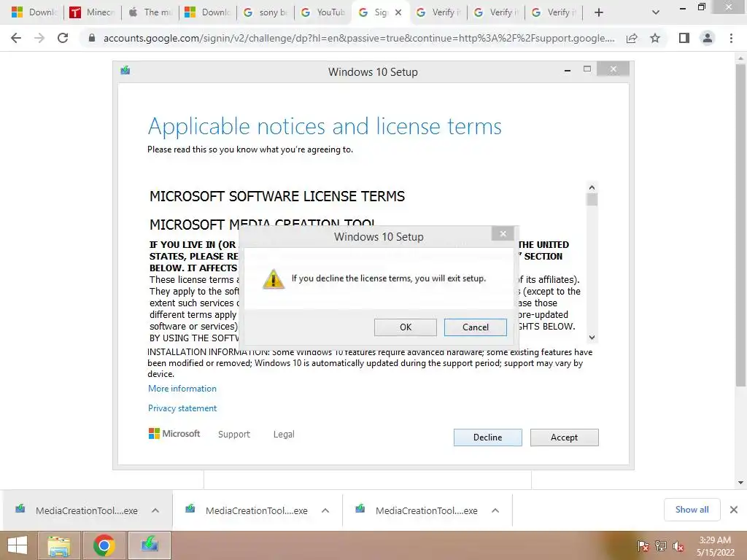Switch to the YouTube Google tab
The image size is (747, 560).
point(323,12)
